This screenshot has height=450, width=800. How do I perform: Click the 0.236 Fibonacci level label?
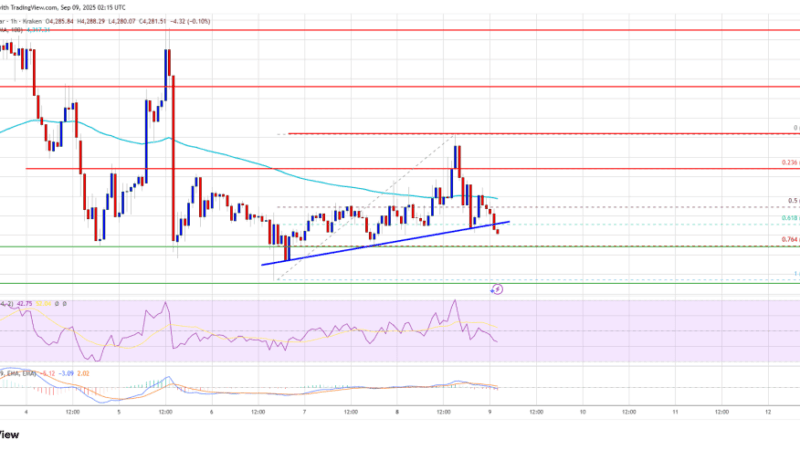tap(790, 163)
